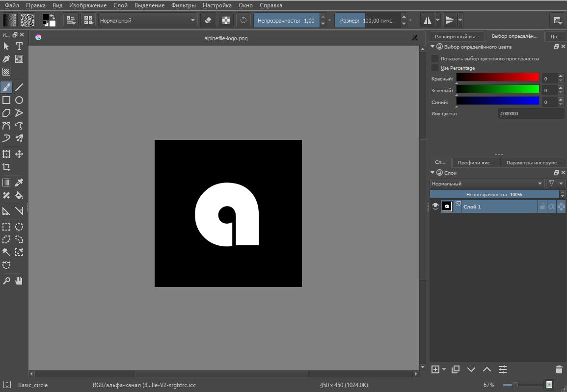The width and height of the screenshot is (567, 392).
Task: Select the Fill bucket tool
Action: tap(19, 195)
